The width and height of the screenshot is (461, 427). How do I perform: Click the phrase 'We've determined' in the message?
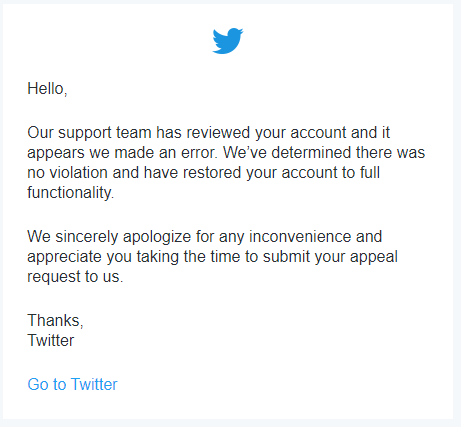pos(287,153)
